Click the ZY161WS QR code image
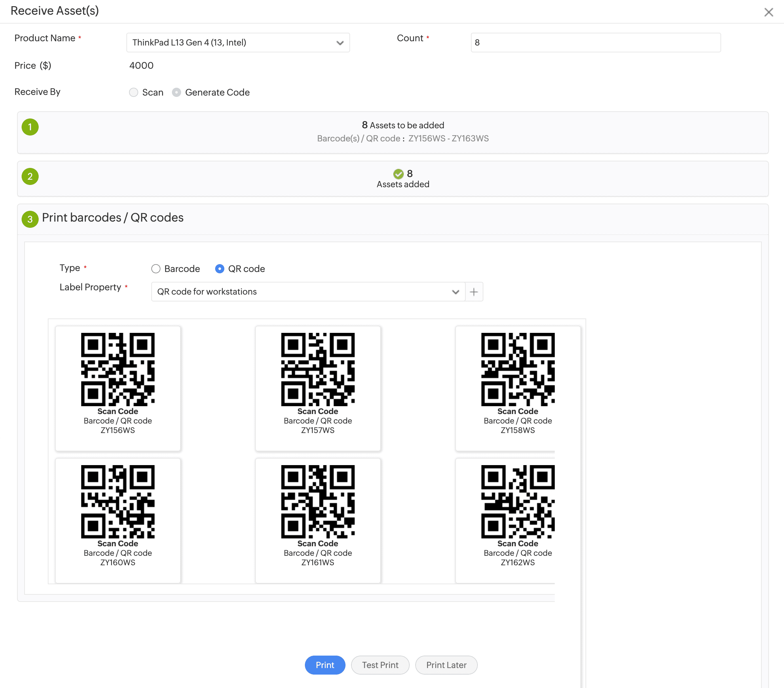784x688 pixels. tap(318, 501)
